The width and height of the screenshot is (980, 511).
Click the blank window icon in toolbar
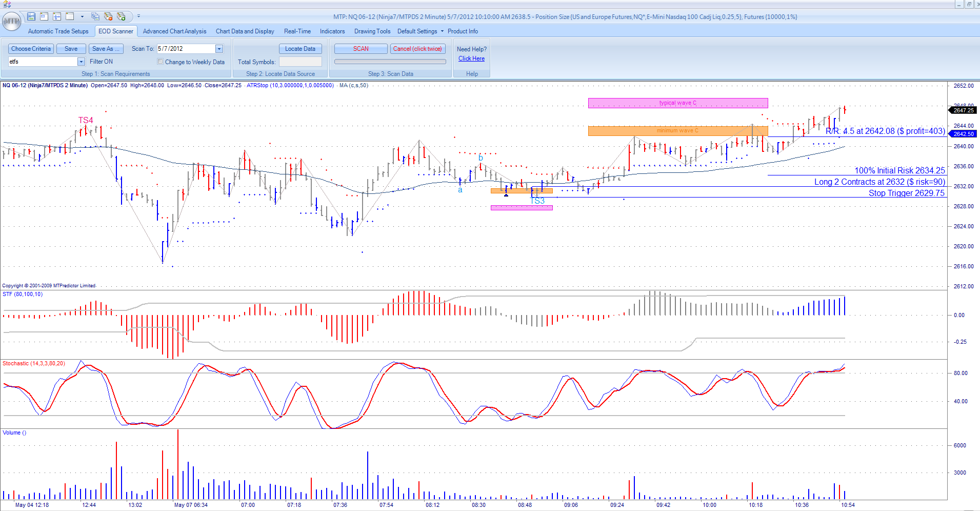click(x=70, y=16)
